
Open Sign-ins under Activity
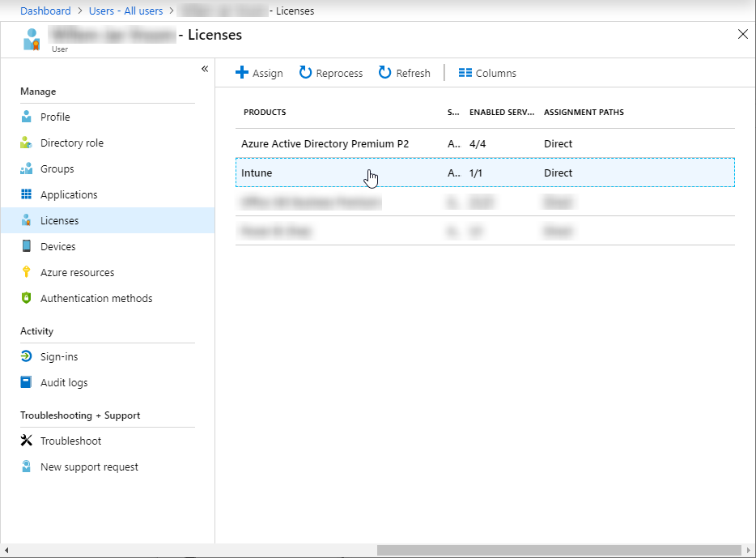point(59,356)
